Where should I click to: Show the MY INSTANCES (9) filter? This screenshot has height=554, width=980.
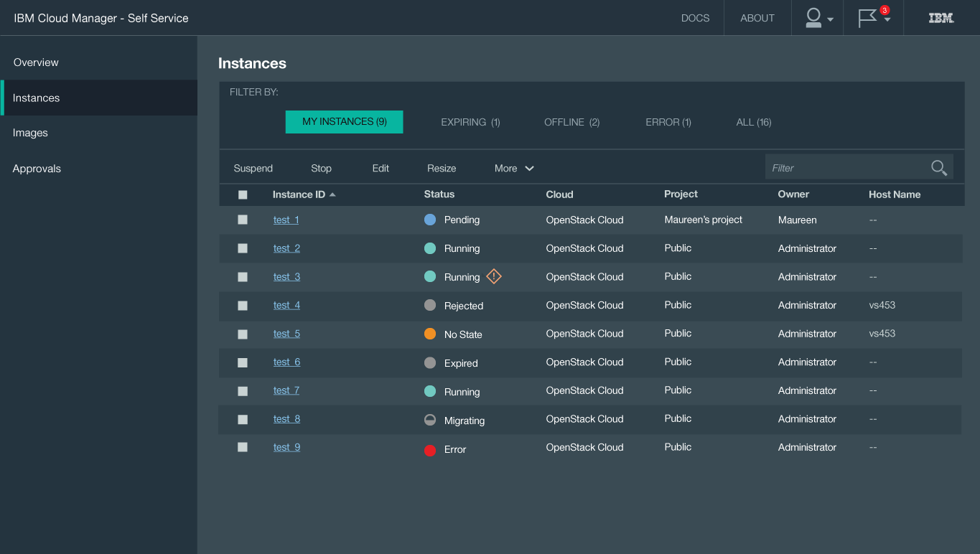coord(345,122)
